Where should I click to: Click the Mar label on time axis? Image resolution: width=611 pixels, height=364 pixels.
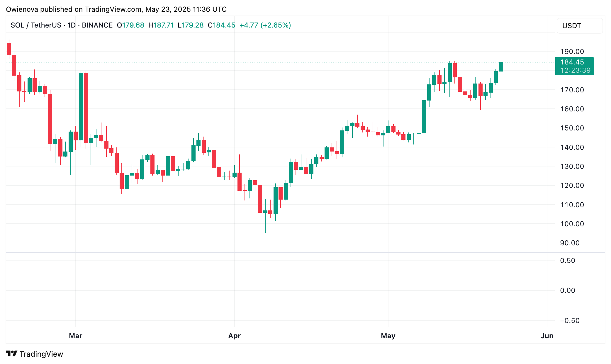(76, 336)
